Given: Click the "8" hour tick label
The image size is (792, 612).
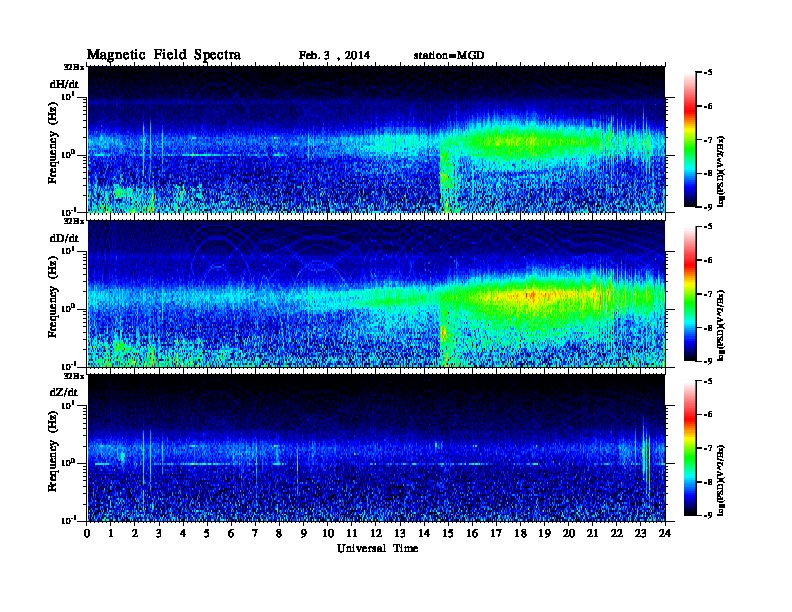Looking at the screenshot, I should [279, 534].
